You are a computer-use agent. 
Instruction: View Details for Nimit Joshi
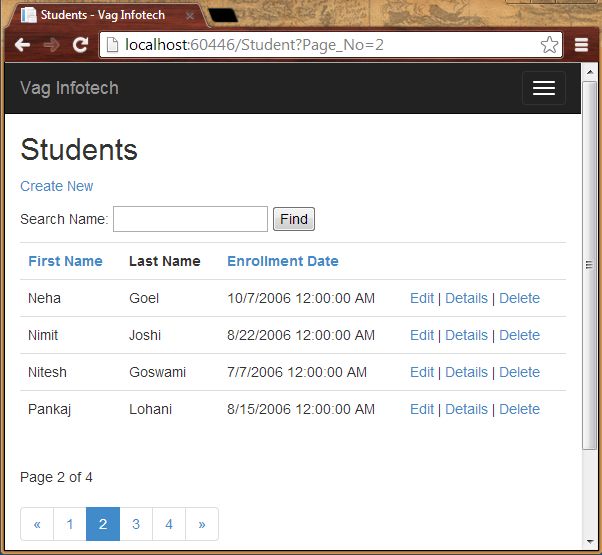(466, 335)
